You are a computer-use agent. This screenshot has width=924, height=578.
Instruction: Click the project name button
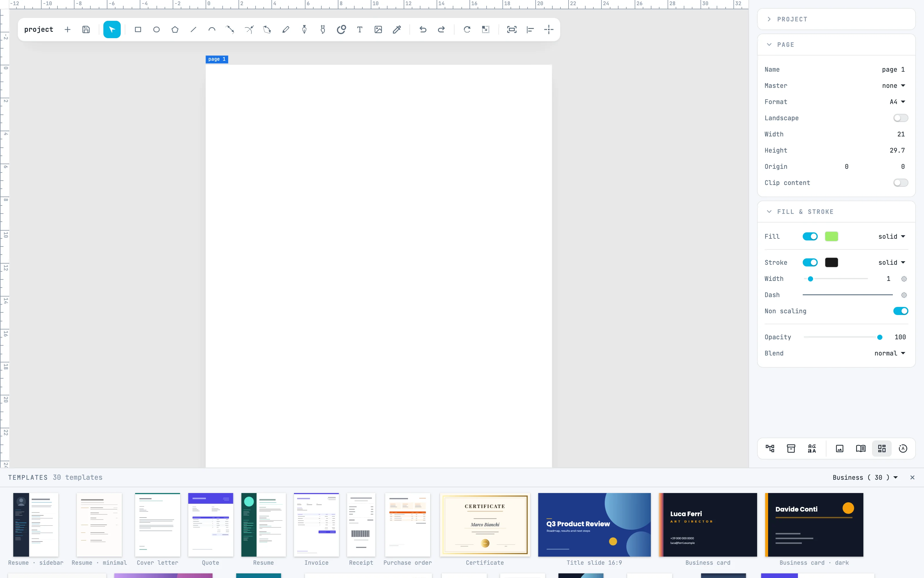point(39,29)
